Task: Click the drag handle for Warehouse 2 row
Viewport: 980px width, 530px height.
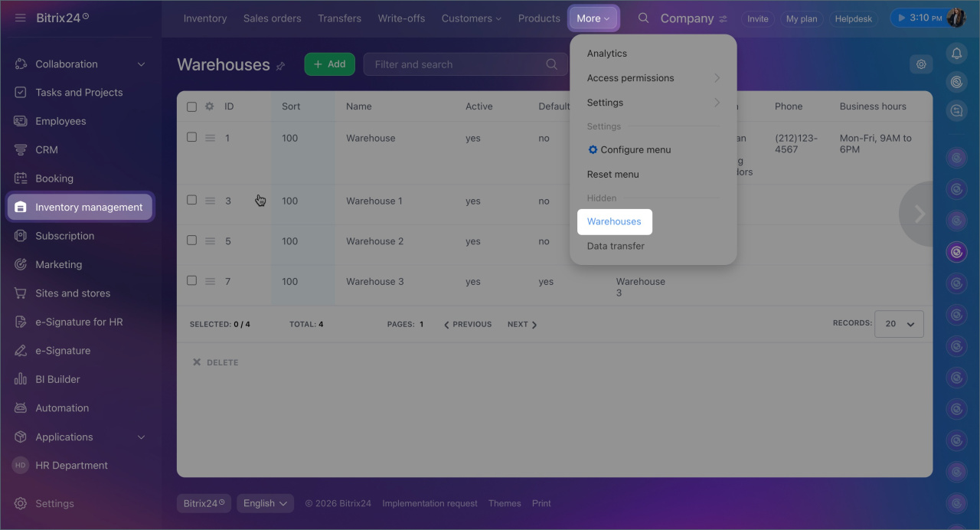Action: [x=210, y=241]
